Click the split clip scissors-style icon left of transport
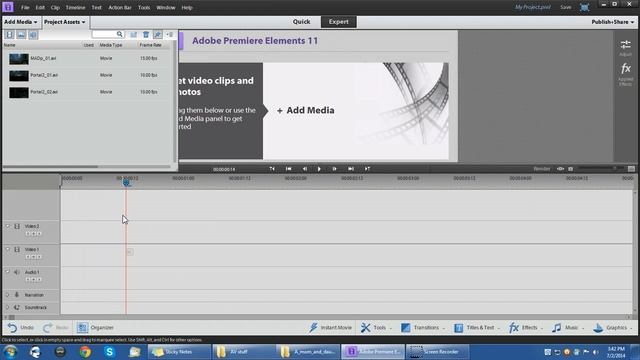 [x=272, y=169]
